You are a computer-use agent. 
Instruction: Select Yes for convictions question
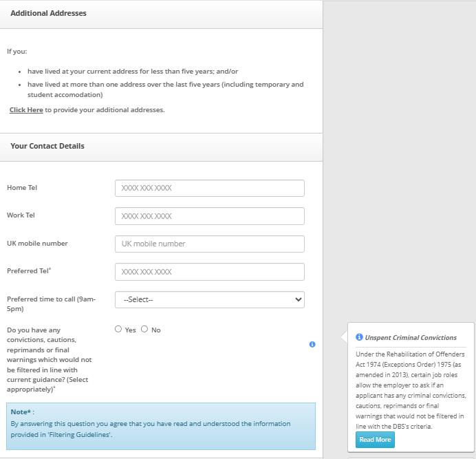click(118, 330)
